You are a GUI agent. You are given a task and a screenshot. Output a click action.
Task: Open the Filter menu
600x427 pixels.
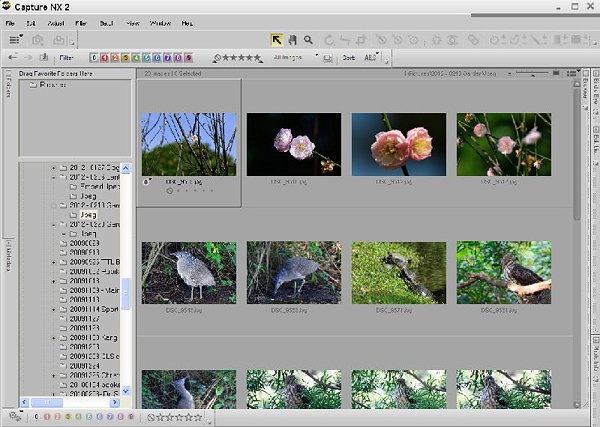point(81,23)
